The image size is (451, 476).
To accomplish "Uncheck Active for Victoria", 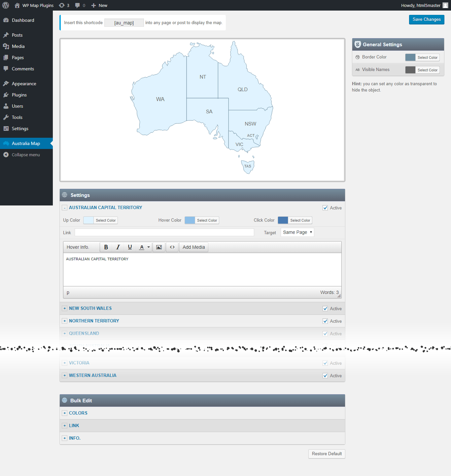I will tap(325, 363).
